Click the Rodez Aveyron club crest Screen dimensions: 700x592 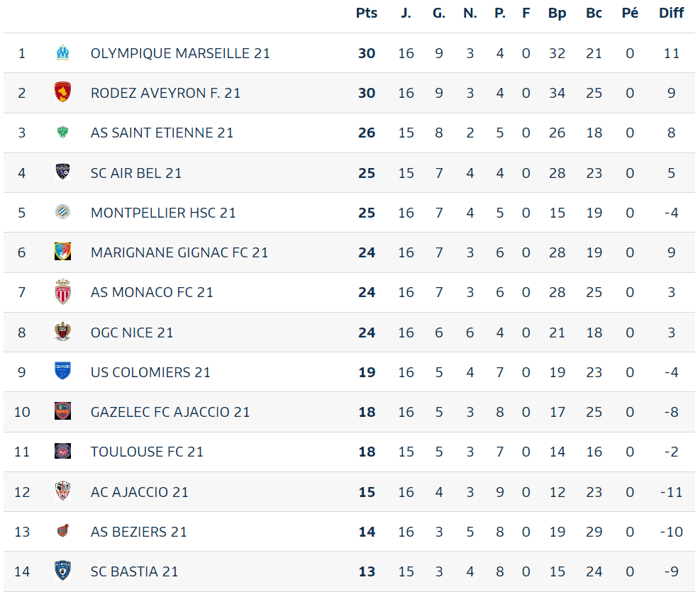[x=62, y=92]
